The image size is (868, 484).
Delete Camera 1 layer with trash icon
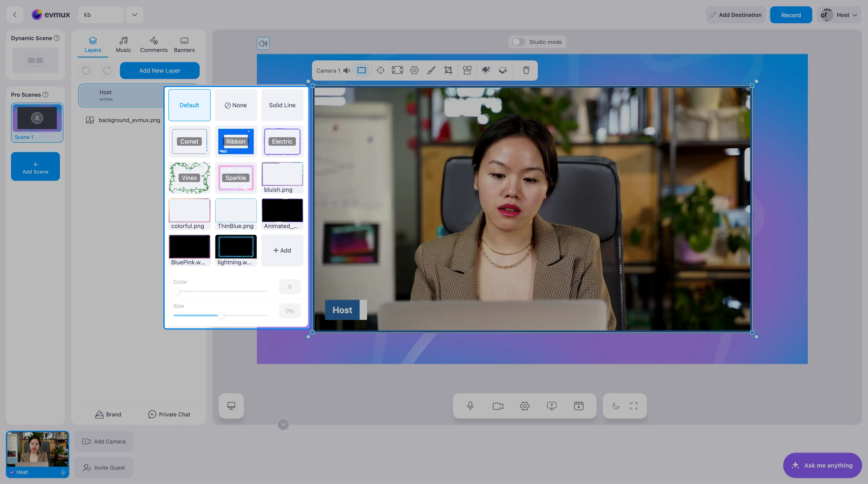pyautogui.click(x=526, y=71)
